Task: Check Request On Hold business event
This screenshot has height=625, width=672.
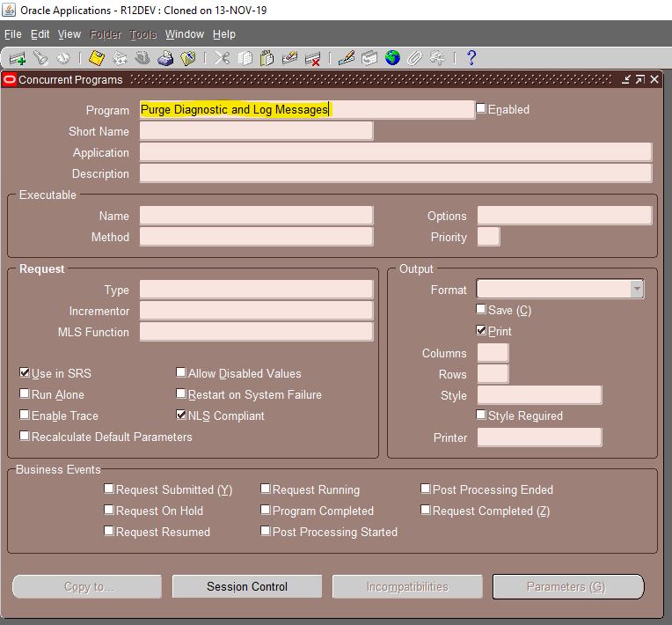Action: coord(109,510)
